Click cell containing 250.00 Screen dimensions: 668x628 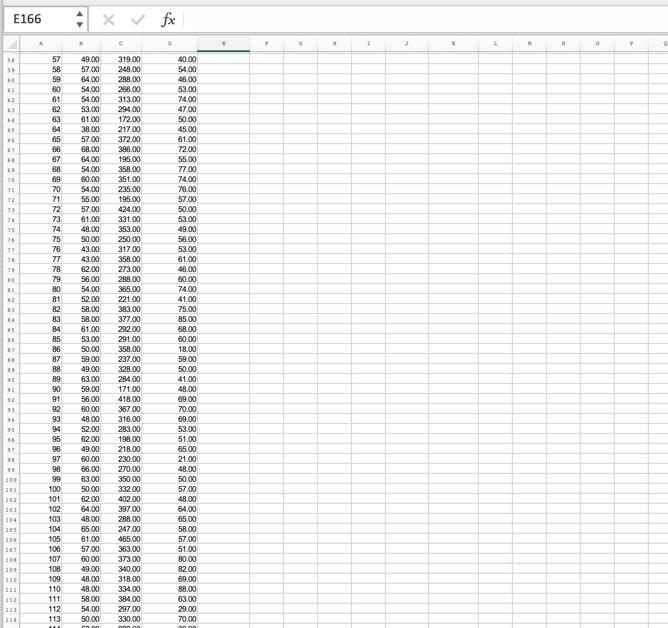coord(121,239)
